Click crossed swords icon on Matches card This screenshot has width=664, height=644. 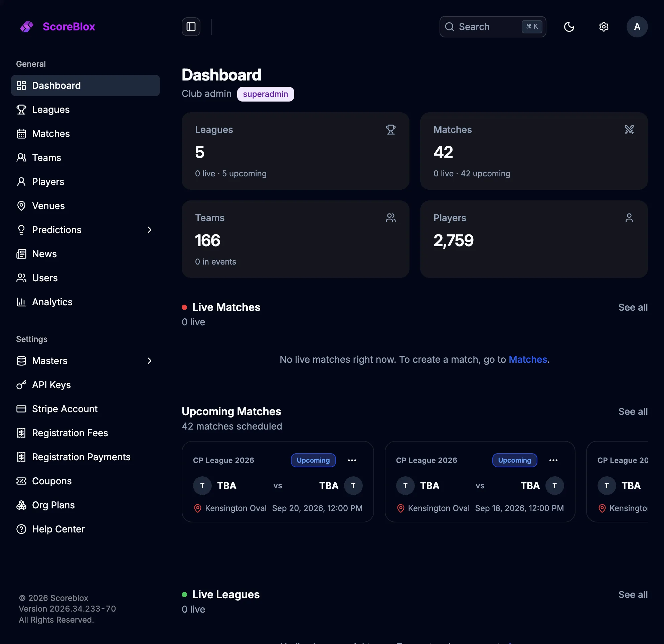coord(629,129)
